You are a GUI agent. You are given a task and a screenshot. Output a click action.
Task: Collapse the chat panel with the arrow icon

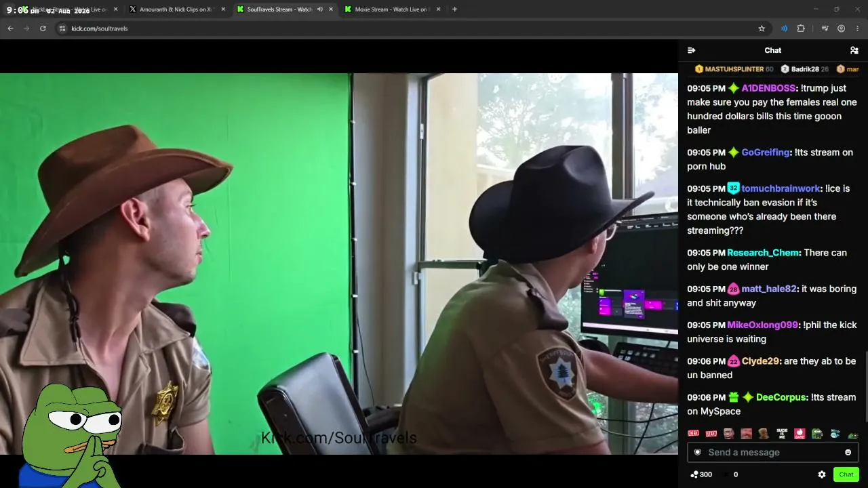(691, 50)
